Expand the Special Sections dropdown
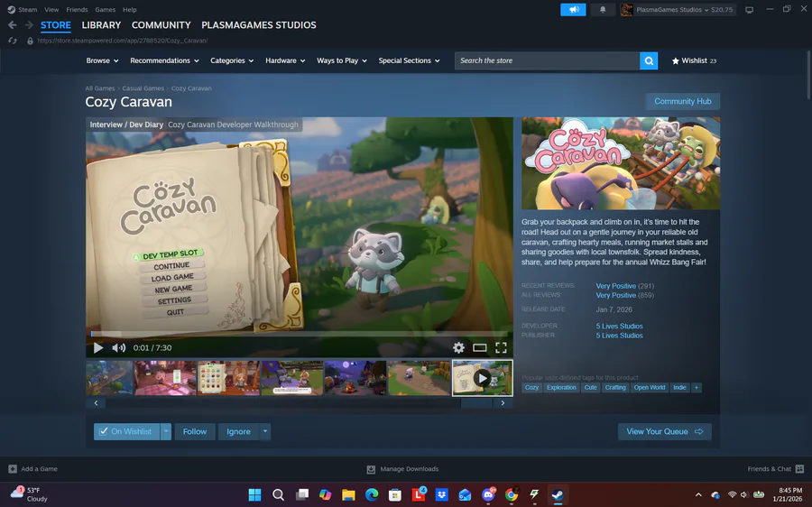 [409, 60]
